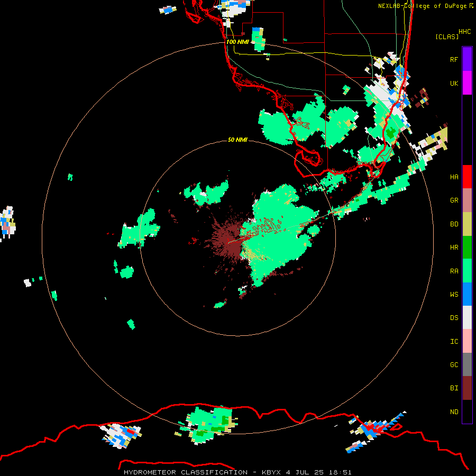This screenshot has height=476, width=476.
Task: Click the DS legend label
Action: (x=454, y=317)
